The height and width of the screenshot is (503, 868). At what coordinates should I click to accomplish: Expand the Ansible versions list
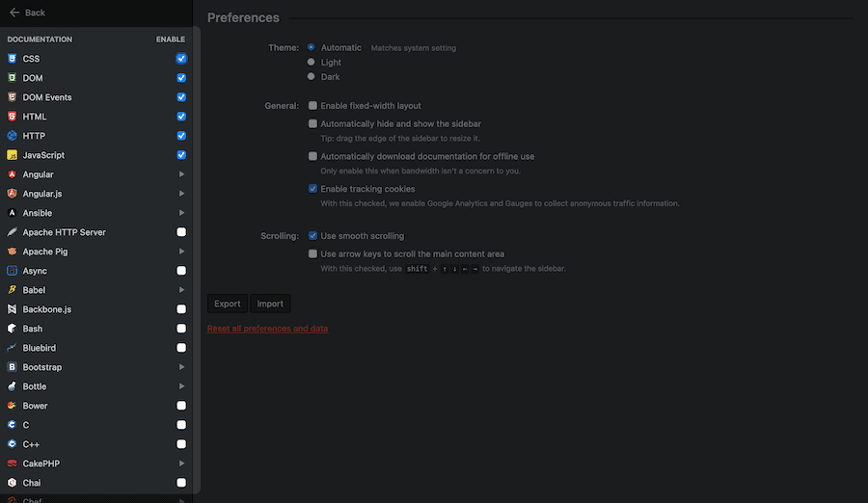pyautogui.click(x=181, y=213)
